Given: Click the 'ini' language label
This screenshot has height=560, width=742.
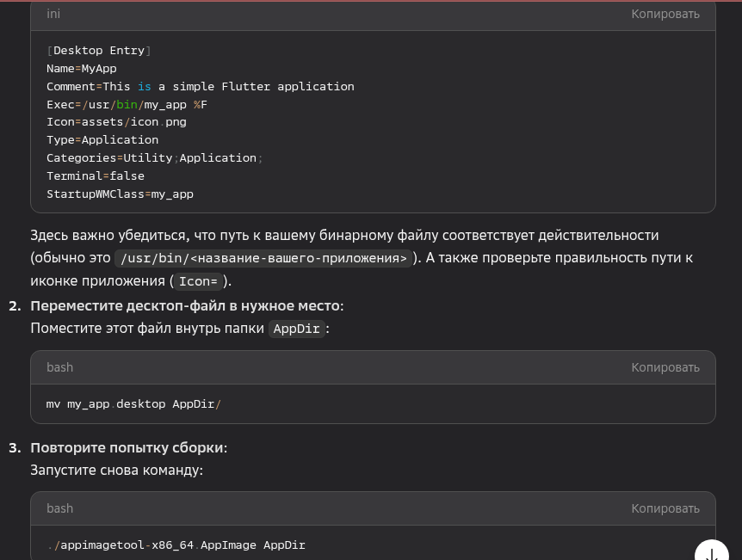Looking at the screenshot, I should click(x=53, y=14).
